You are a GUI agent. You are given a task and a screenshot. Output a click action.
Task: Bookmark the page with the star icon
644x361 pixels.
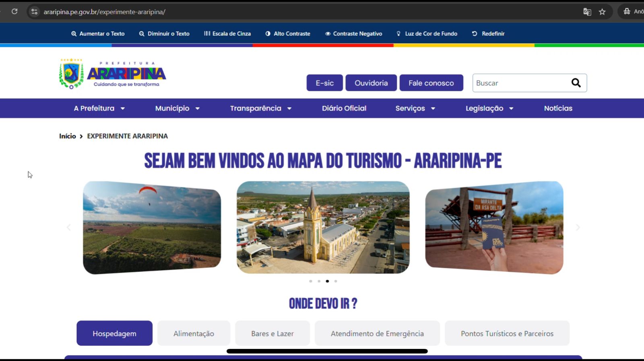[602, 12]
